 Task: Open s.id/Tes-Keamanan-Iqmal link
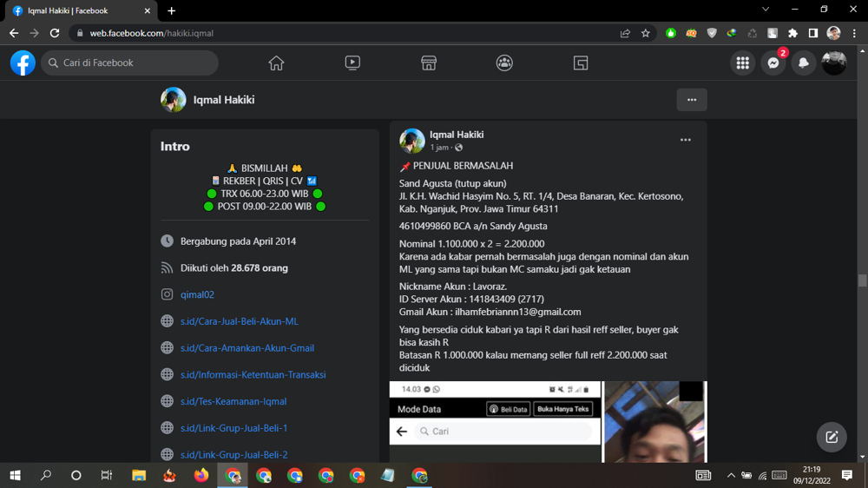pos(233,401)
